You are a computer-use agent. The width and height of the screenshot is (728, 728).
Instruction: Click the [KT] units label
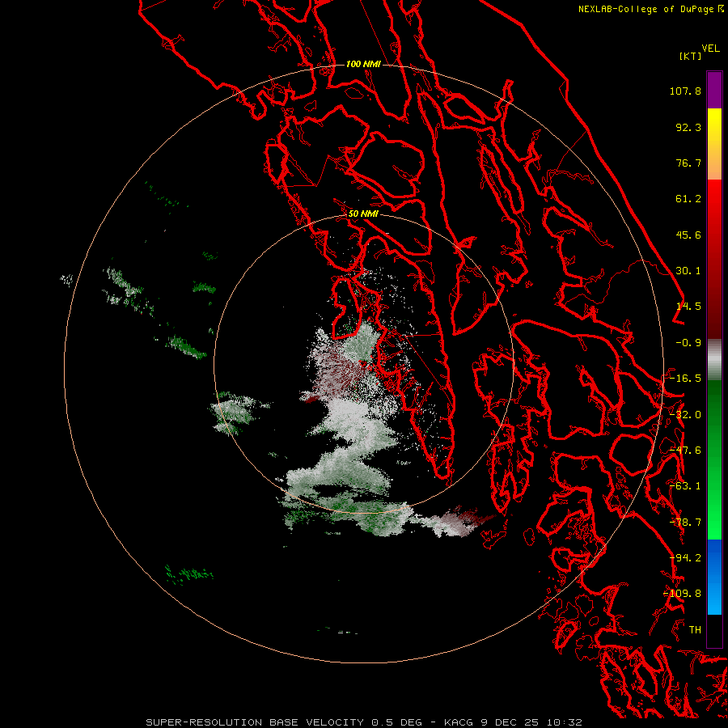[x=690, y=56]
